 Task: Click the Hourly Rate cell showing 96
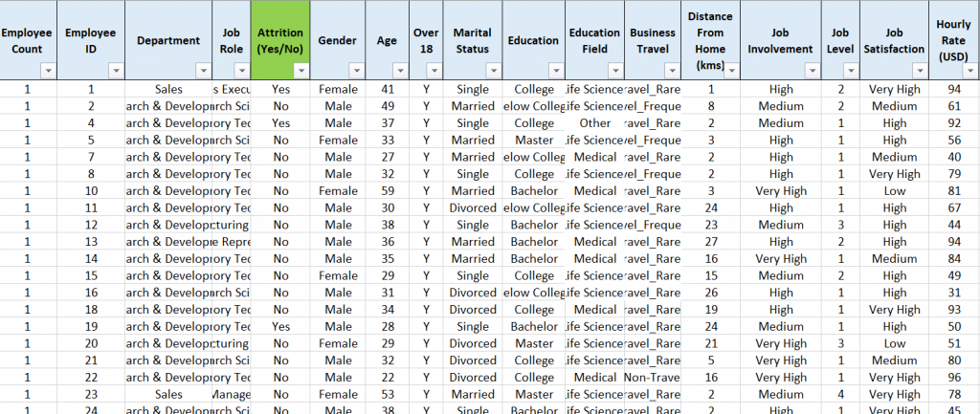pos(953,377)
